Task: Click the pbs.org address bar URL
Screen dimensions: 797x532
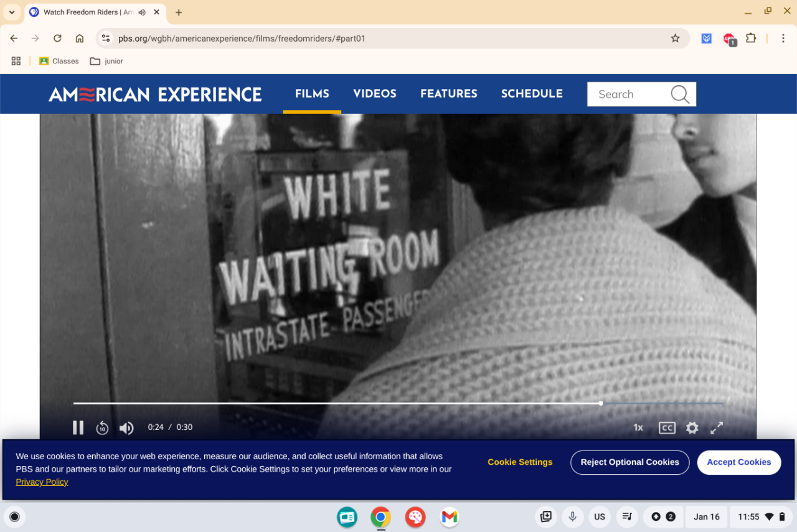Action: click(x=242, y=39)
